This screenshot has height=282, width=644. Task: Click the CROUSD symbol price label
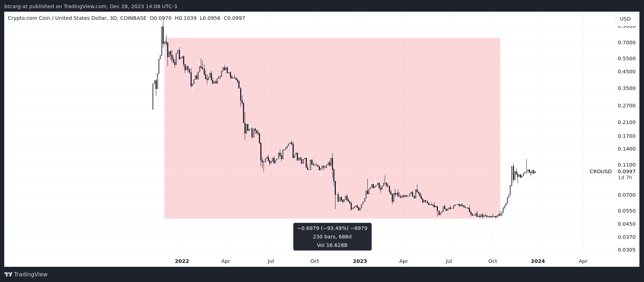pyautogui.click(x=600, y=171)
